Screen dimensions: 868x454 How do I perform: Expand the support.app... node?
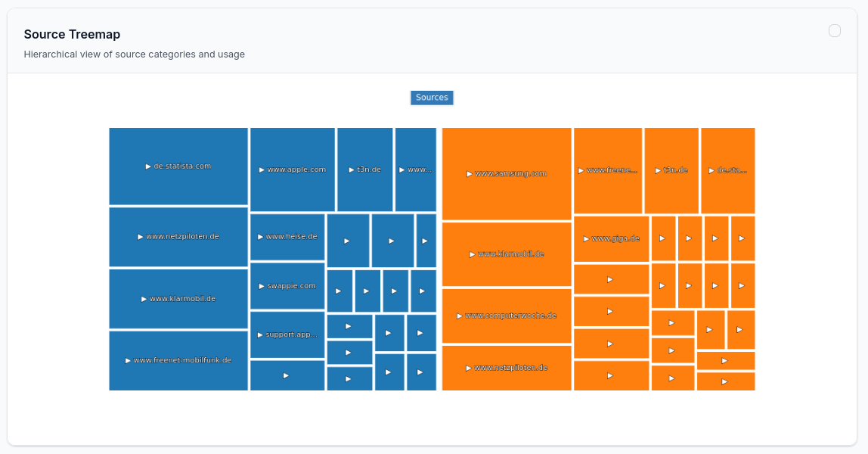click(x=259, y=334)
